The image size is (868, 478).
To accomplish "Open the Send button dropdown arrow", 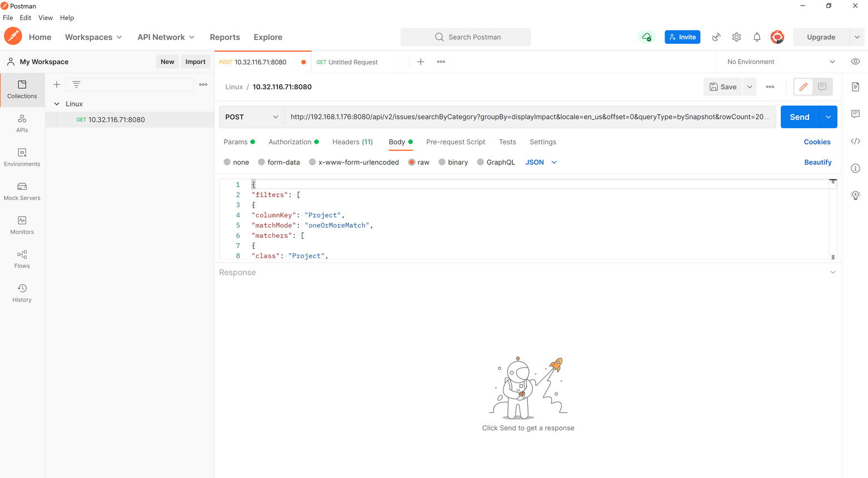I will pos(828,117).
